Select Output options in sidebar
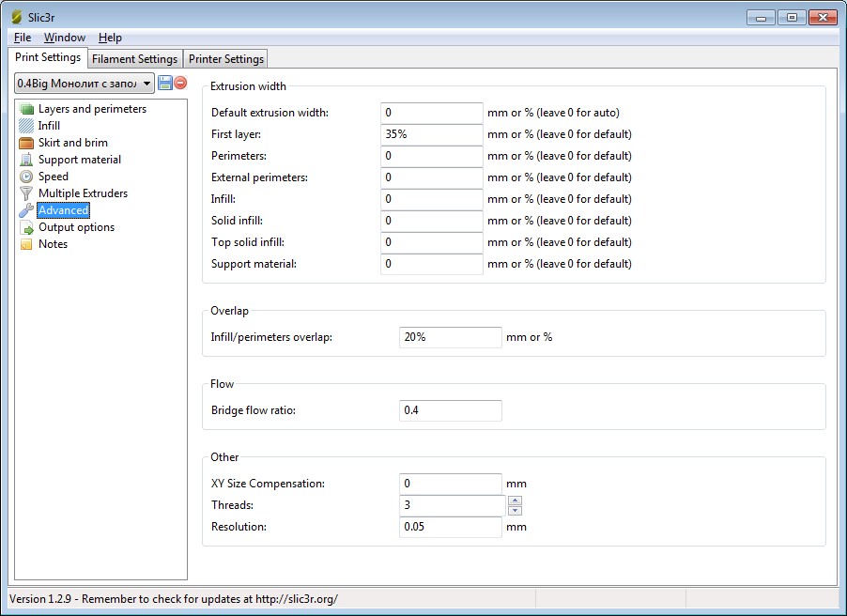847x616 pixels. coord(76,227)
